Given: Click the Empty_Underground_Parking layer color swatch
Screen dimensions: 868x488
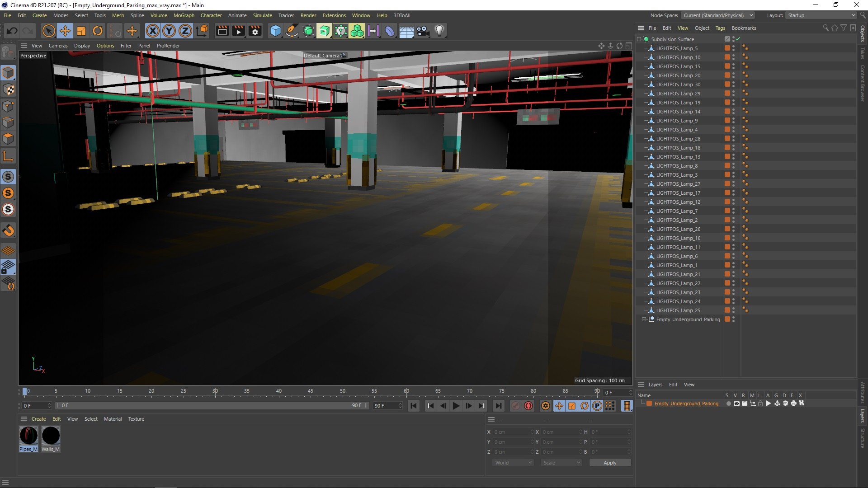Looking at the screenshot, I should [649, 404].
